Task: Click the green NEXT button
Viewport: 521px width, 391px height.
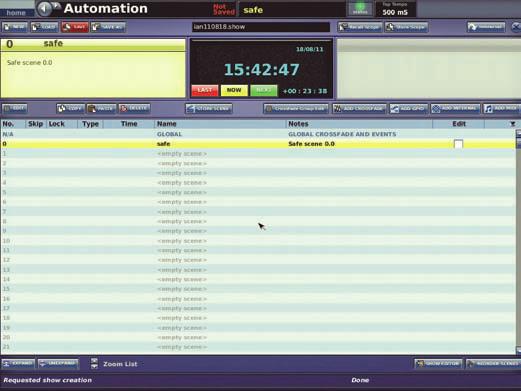Action: [264, 90]
